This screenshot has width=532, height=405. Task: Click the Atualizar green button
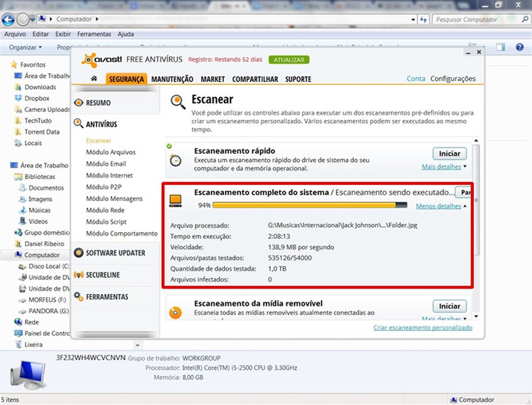click(289, 59)
